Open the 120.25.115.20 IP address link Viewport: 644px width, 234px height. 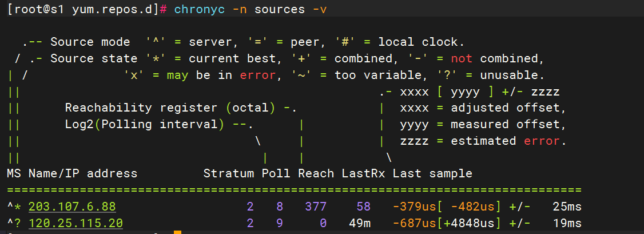tap(76, 223)
